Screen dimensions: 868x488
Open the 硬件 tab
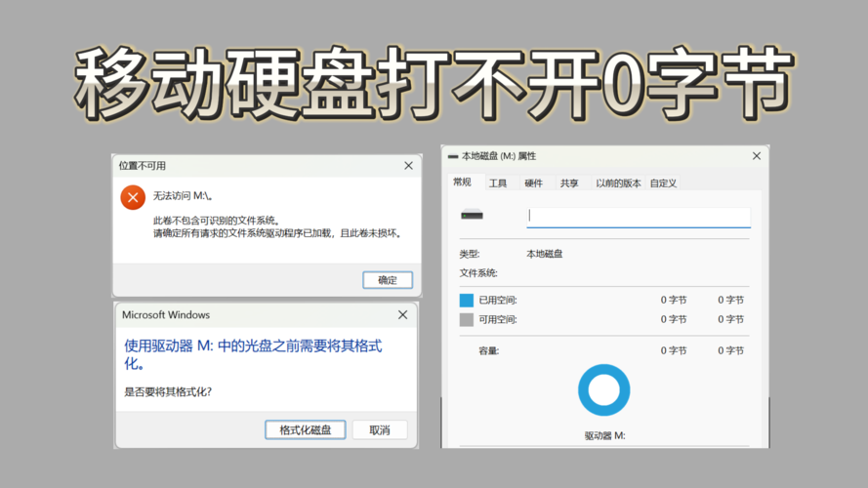(x=534, y=183)
